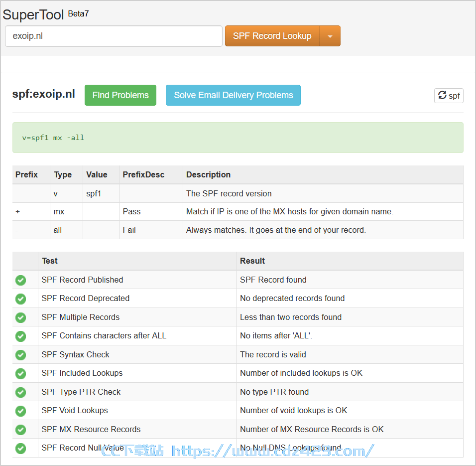
Task: Click the SPF Type PTR Check test name
Action: (81, 392)
